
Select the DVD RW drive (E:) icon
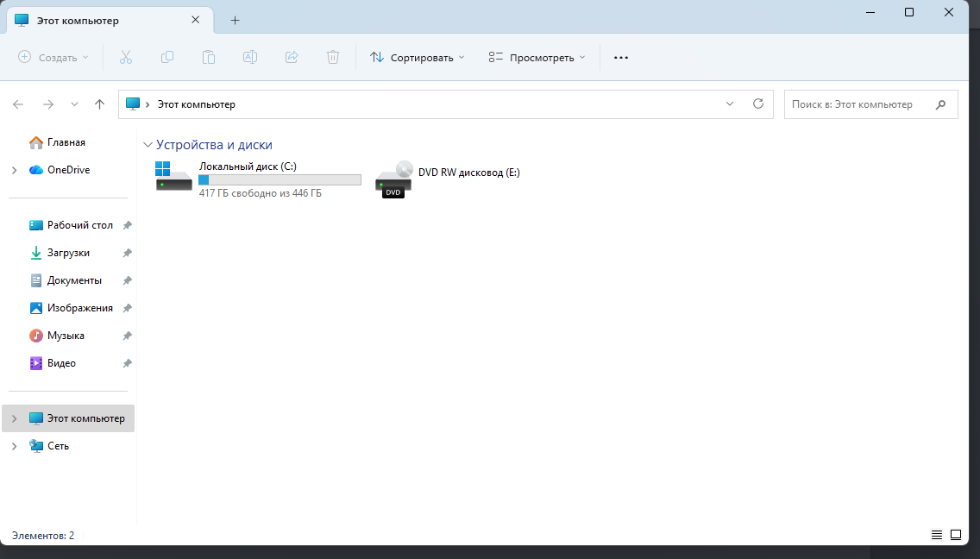click(393, 179)
